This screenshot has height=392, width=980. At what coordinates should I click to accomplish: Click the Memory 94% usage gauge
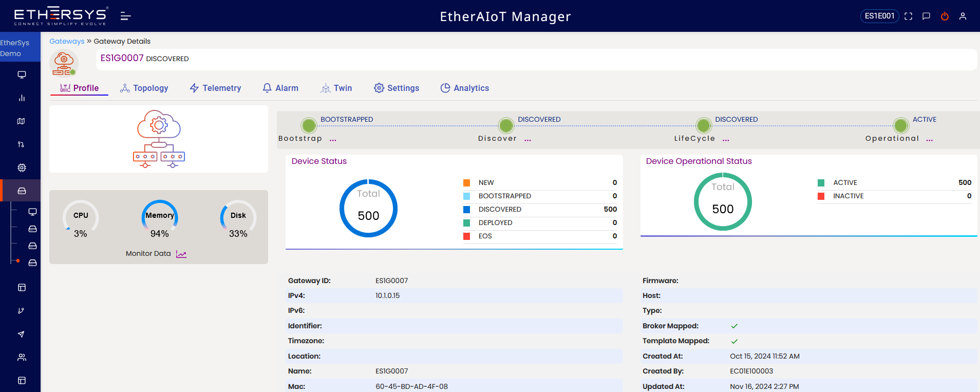[160, 219]
